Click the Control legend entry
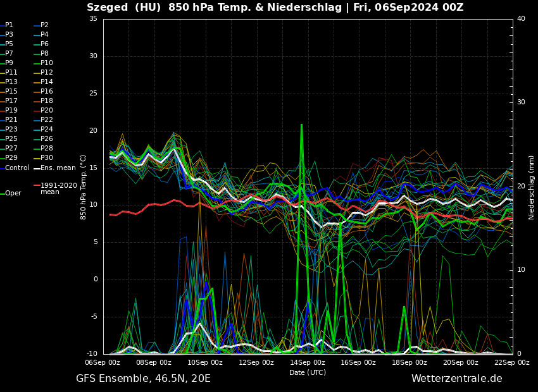This screenshot has height=392, width=538. coord(17,168)
